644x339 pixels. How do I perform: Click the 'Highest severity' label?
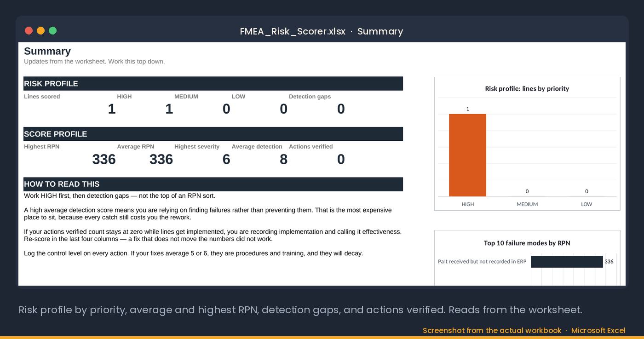(197, 147)
